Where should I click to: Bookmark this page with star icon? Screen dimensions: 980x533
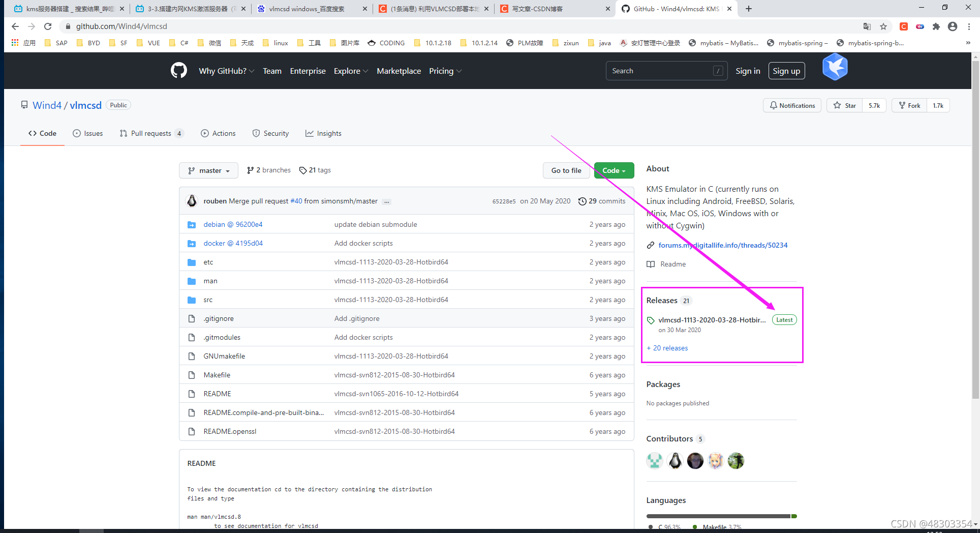(883, 26)
